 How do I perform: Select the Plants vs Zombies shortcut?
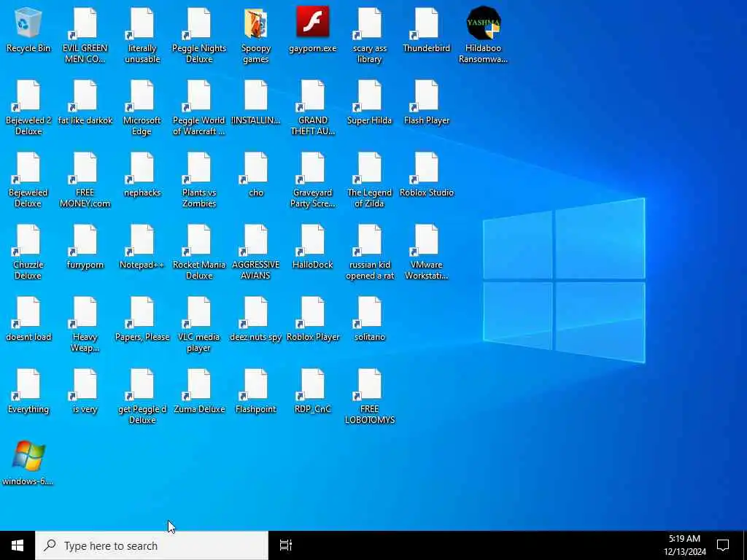point(198,180)
